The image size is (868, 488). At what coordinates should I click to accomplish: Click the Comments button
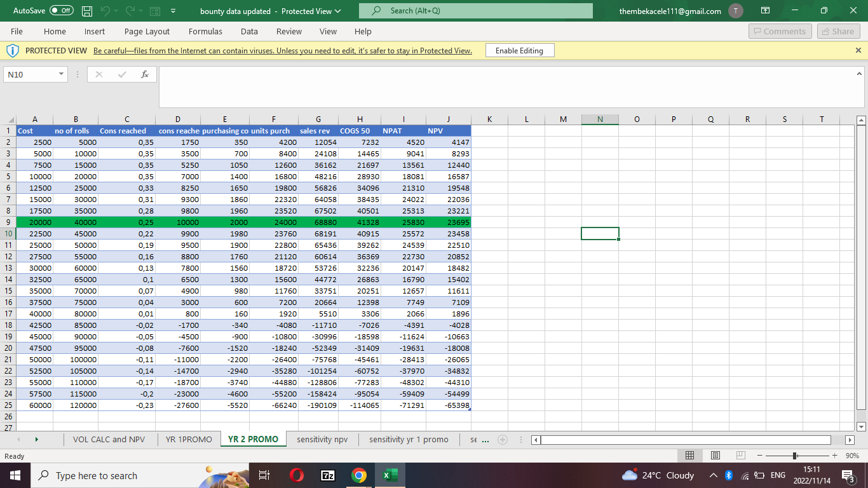coord(780,31)
